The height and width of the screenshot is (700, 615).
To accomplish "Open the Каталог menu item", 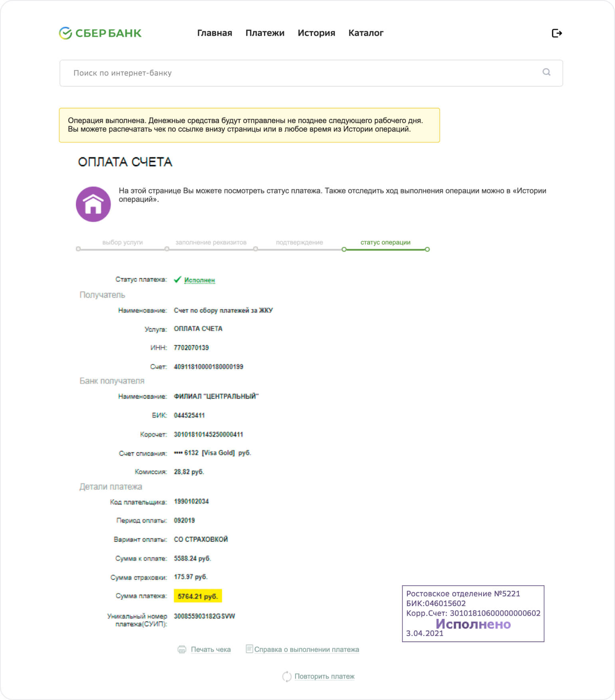I will [x=365, y=33].
